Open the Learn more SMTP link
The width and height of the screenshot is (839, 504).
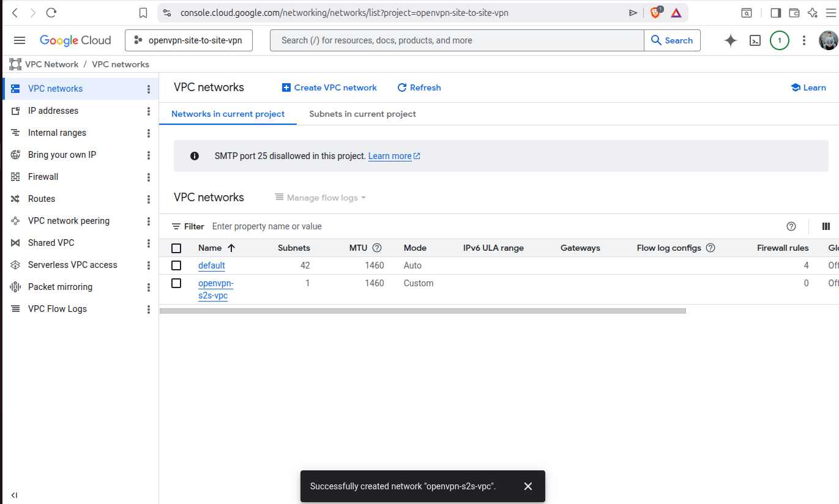click(x=394, y=156)
